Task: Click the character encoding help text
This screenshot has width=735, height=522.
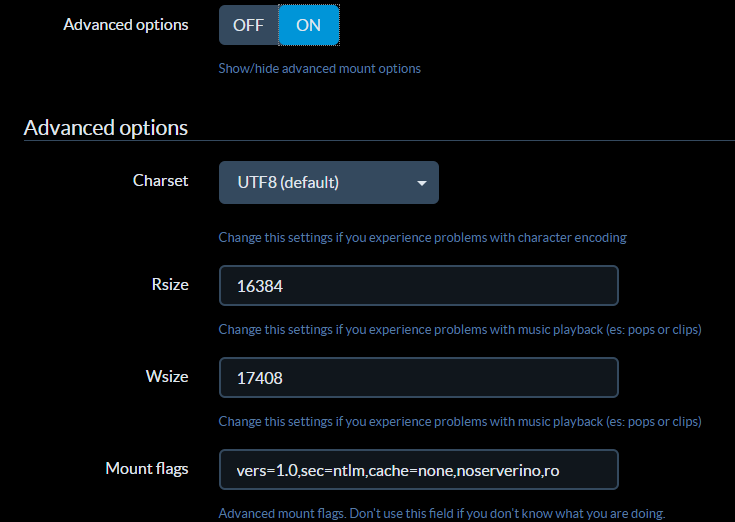Action: (422, 237)
